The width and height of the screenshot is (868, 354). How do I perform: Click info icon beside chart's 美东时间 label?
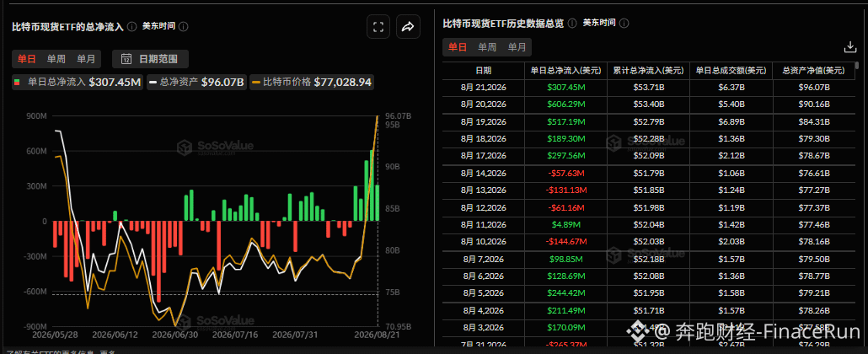coord(184,26)
